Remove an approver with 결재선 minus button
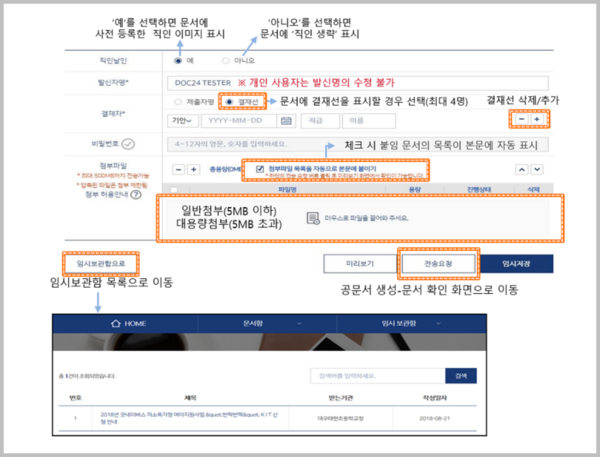The image size is (600, 457). click(x=522, y=119)
